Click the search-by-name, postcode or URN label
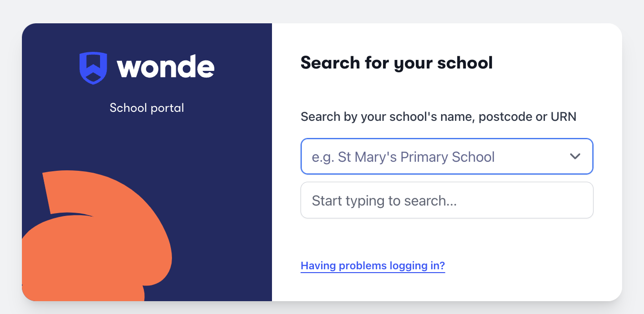The width and height of the screenshot is (644, 314). point(438,117)
